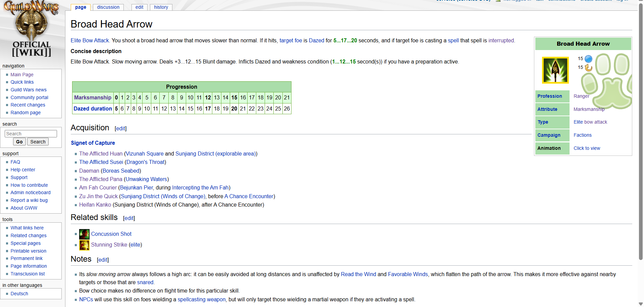
Task: Open the FAQ support link
Action: (x=15, y=162)
